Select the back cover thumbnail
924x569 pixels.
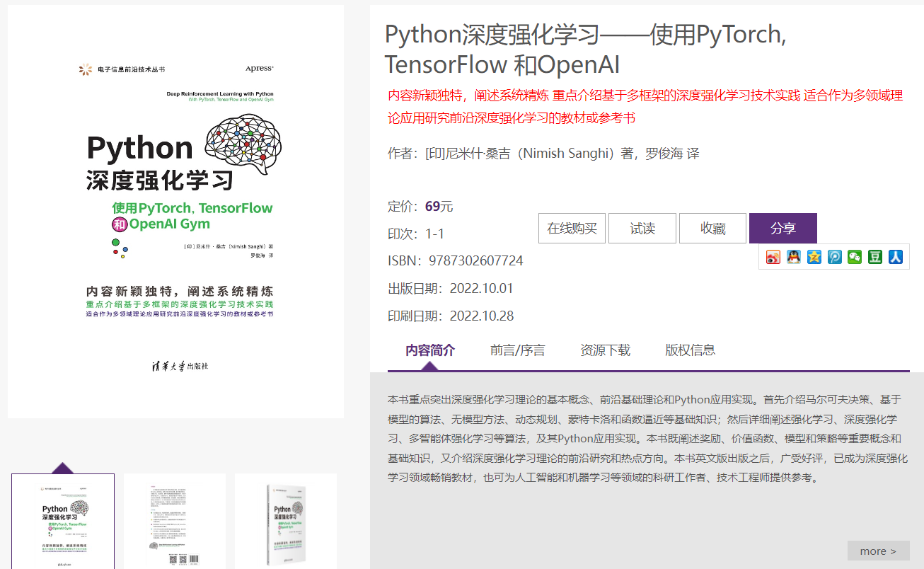(x=174, y=522)
